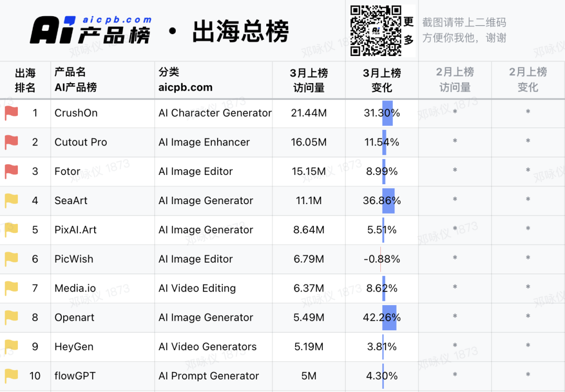Sort by the 3月上榜访问量 column

(x=309, y=80)
